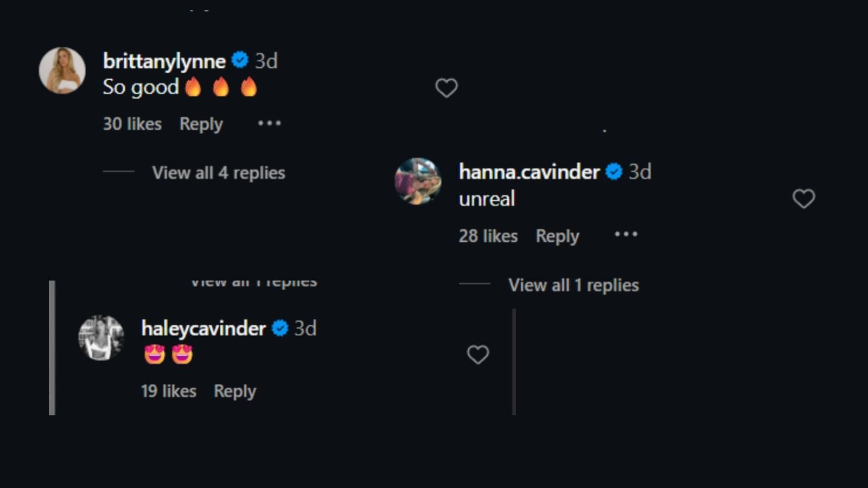
Task: Click the verified badge next to brittanylynne
Action: (x=239, y=61)
